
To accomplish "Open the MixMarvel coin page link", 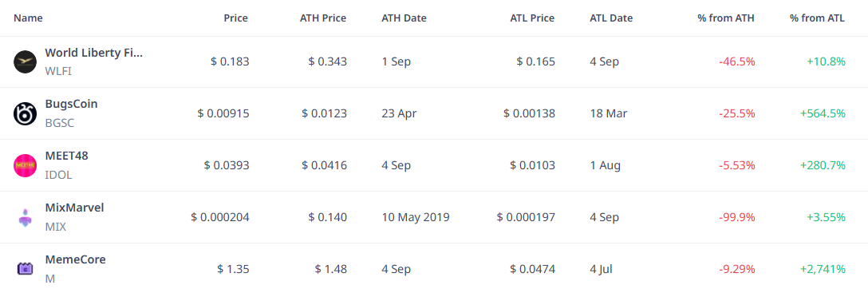I will (74, 208).
